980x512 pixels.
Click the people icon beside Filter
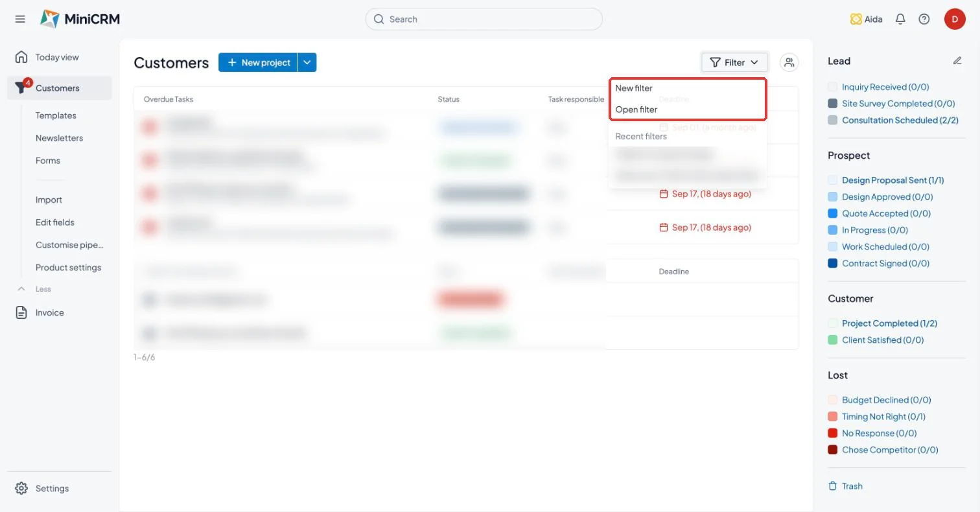click(x=789, y=62)
